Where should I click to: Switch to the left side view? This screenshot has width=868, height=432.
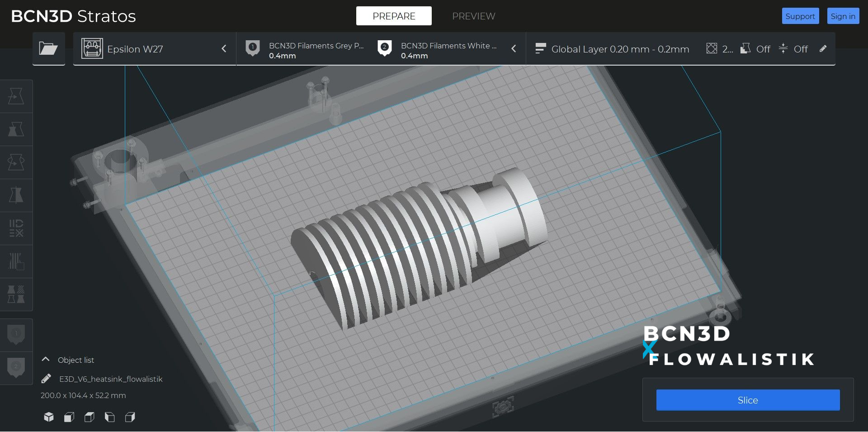(x=110, y=417)
